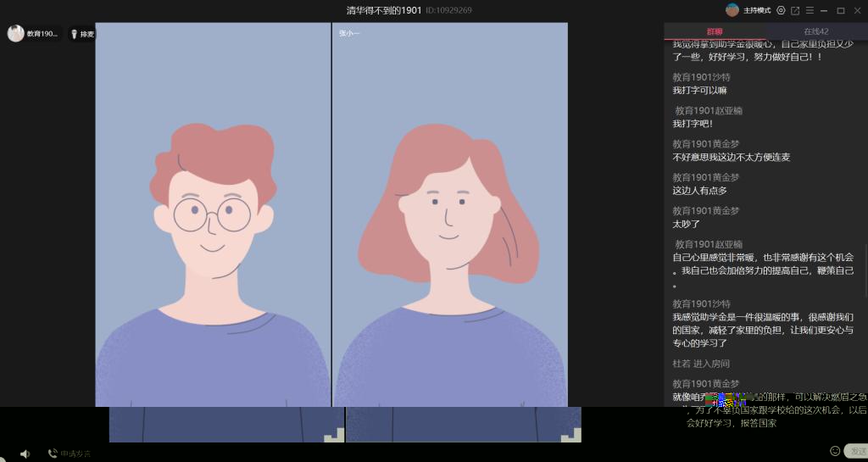Viewport: 868px width, 462px height.
Task: Click sender name above 太吵了
Action: pos(706,211)
